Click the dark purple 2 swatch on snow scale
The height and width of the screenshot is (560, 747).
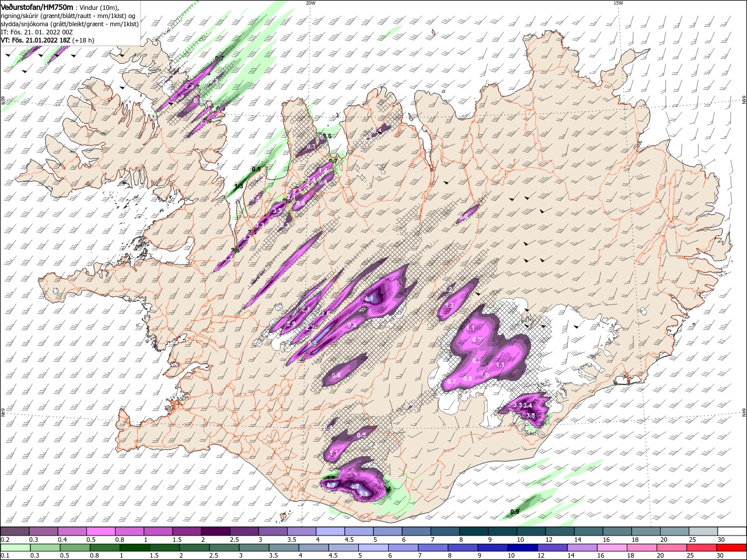pos(215,531)
